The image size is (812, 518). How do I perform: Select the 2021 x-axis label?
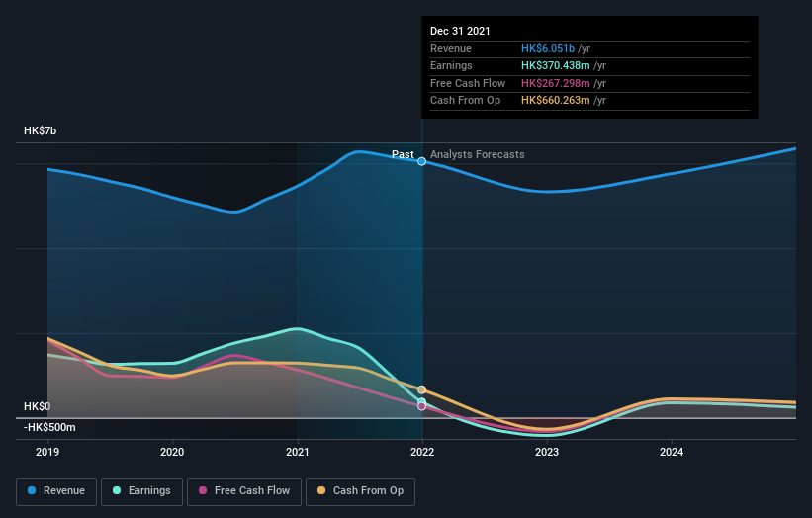pos(298,453)
